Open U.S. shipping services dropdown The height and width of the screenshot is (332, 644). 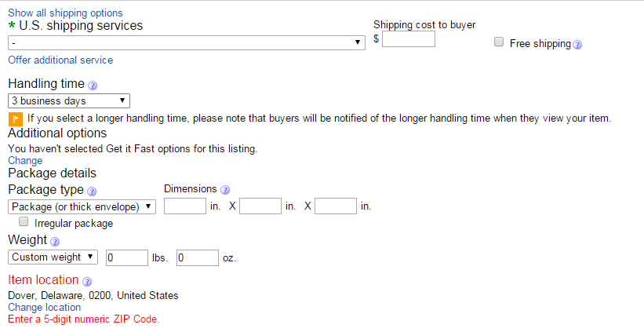[187, 42]
